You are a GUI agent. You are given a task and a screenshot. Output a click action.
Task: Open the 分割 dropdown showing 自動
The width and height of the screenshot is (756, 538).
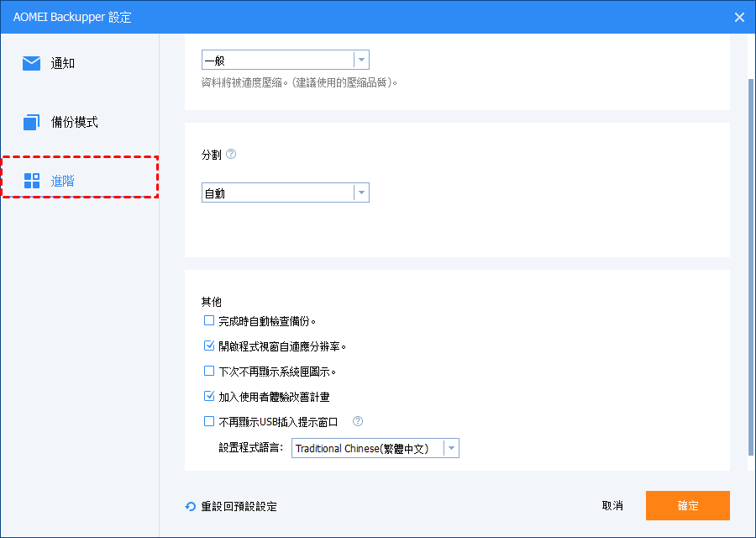286,193
